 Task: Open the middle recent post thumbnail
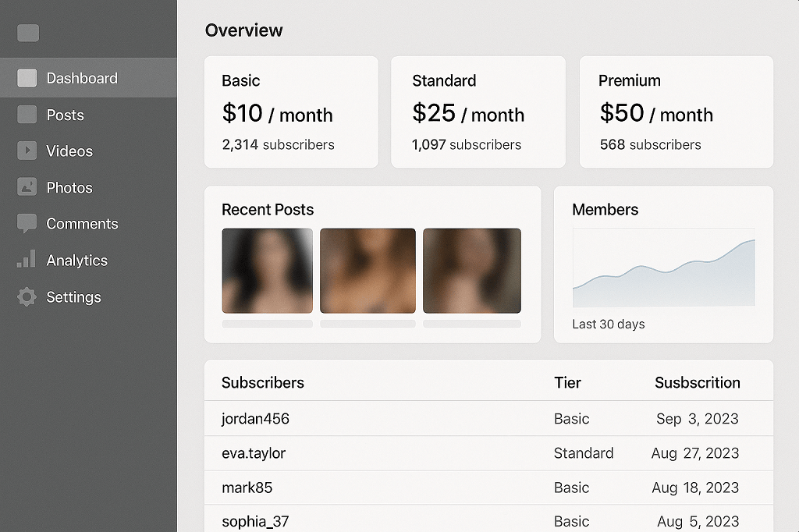[x=368, y=271]
